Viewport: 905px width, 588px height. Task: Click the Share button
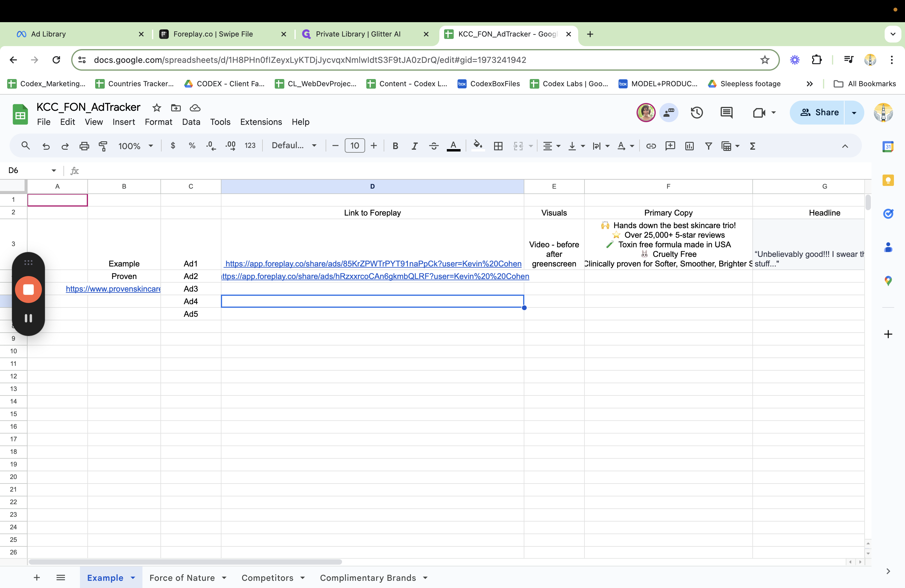(819, 113)
